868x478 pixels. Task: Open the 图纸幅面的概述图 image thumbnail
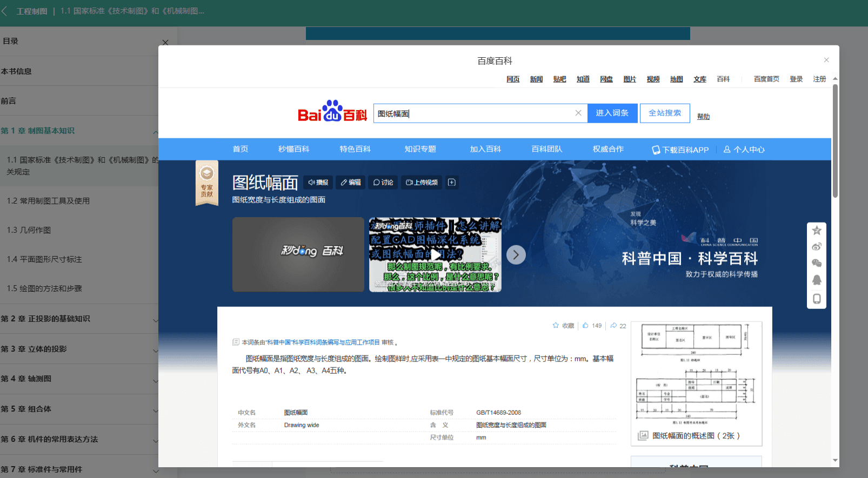[x=697, y=383]
